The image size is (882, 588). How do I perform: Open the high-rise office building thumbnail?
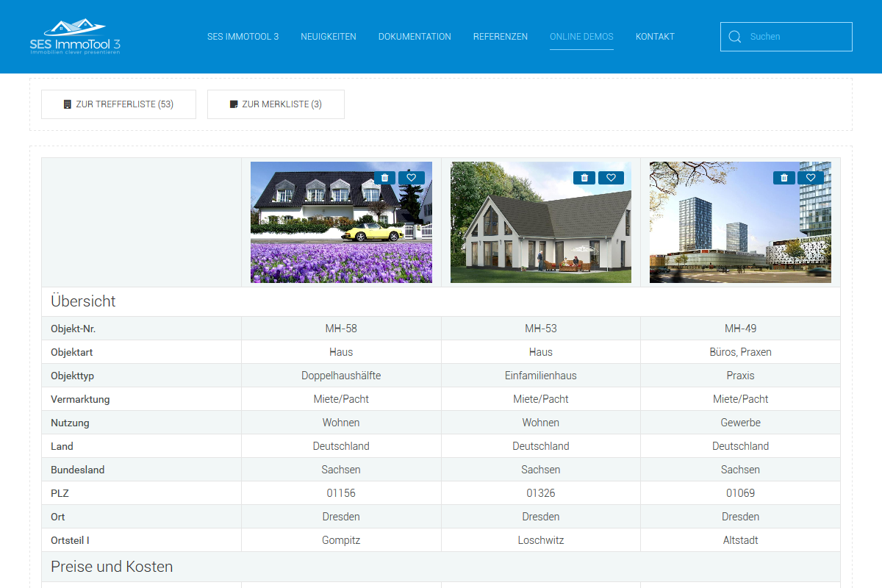pyautogui.click(x=740, y=235)
